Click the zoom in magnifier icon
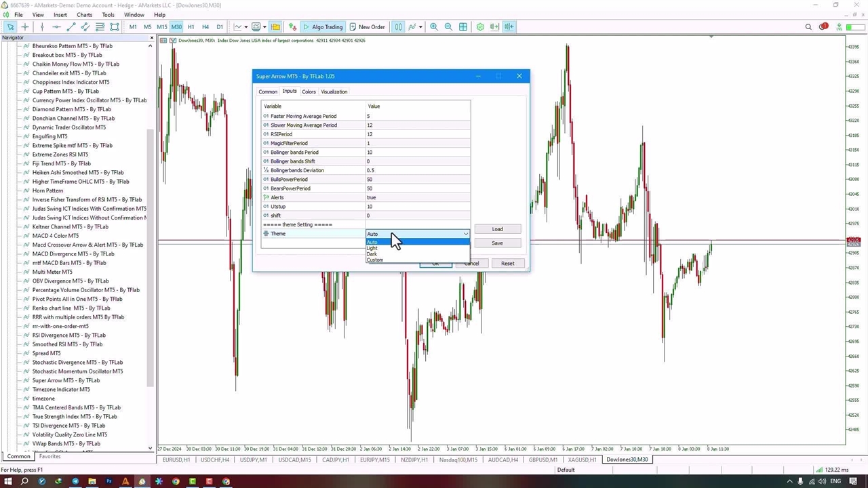The width and height of the screenshot is (868, 488). (434, 27)
